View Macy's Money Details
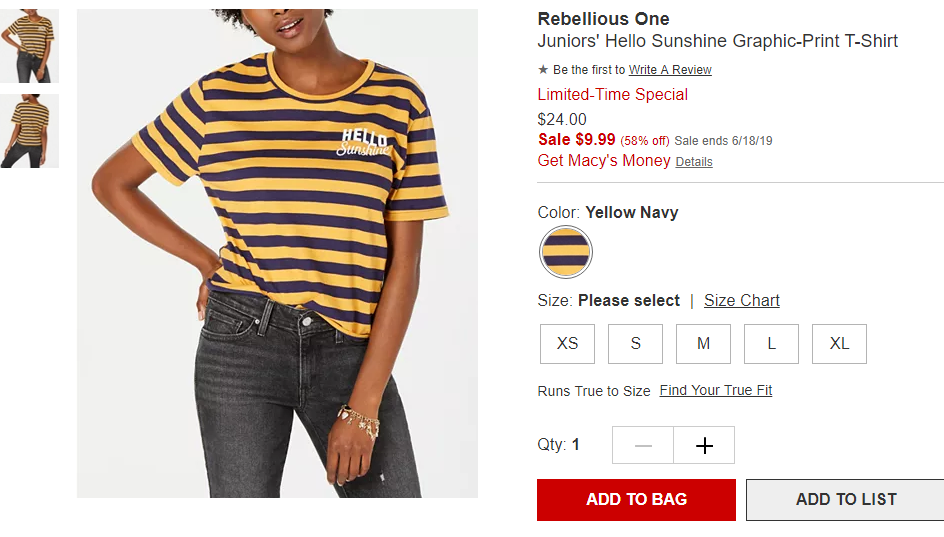 [x=694, y=162]
